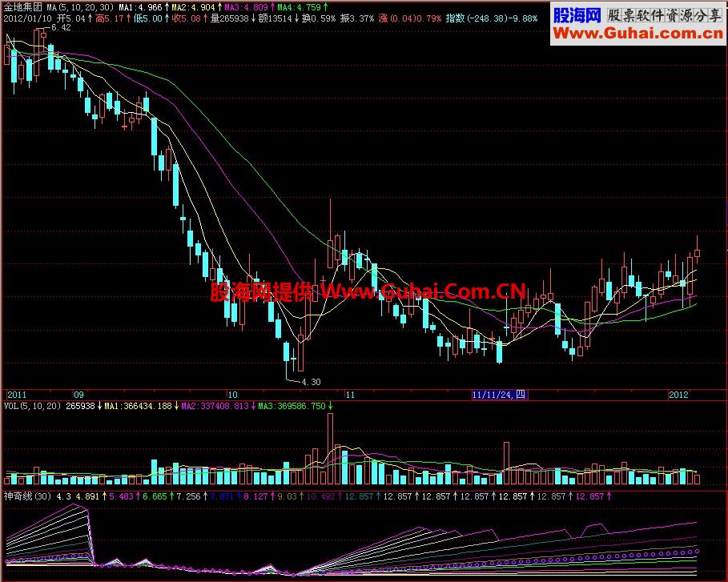The height and width of the screenshot is (582, 728).
Task: Click the MA2:4.904 value
Action: click(193, 7)
